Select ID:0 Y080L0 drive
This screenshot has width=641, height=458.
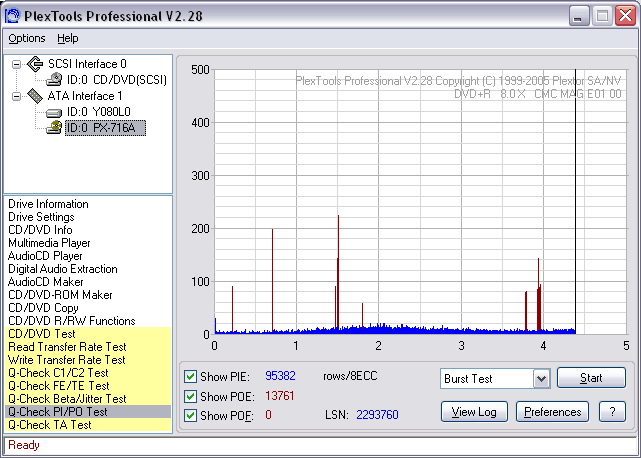click(x=99, y=112)
